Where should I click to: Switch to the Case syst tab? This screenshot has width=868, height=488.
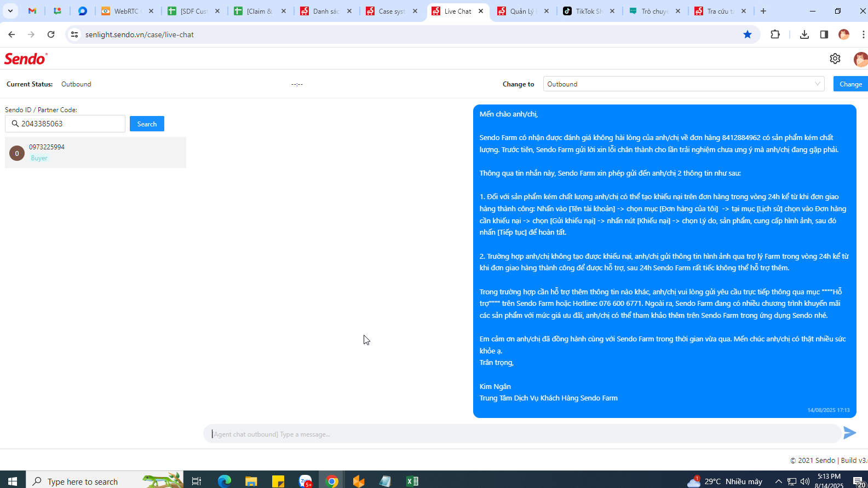tap(392, 11)
